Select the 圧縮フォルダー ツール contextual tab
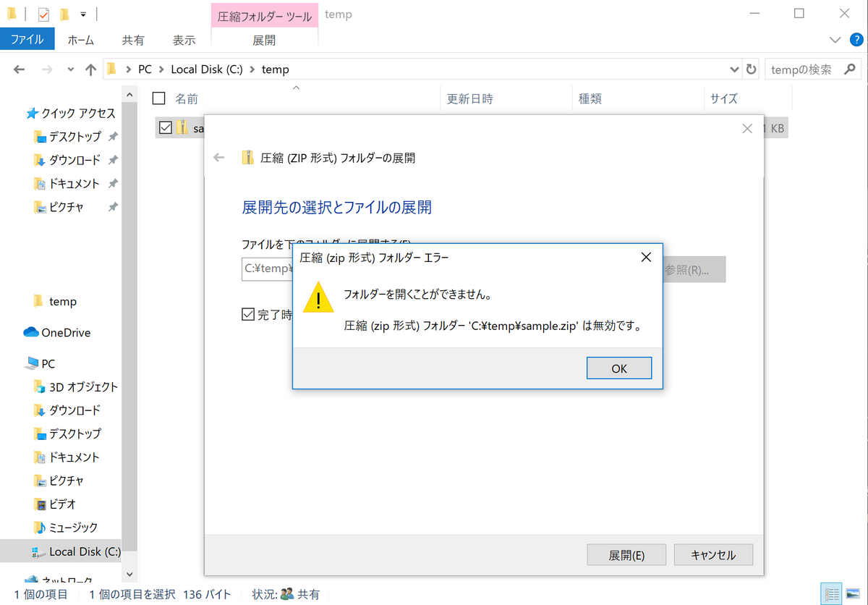Screen dimensions: 868x605 264,15
